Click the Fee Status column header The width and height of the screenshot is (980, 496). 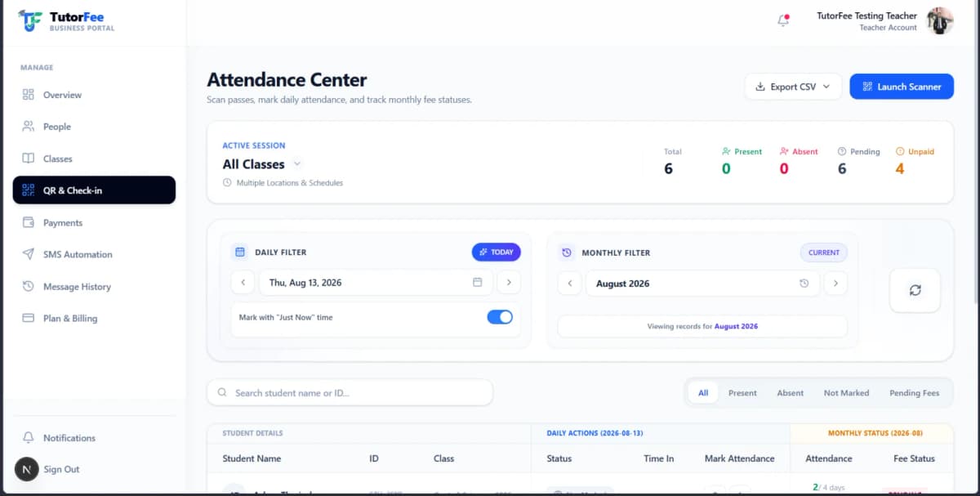click(x=914, y=458)
